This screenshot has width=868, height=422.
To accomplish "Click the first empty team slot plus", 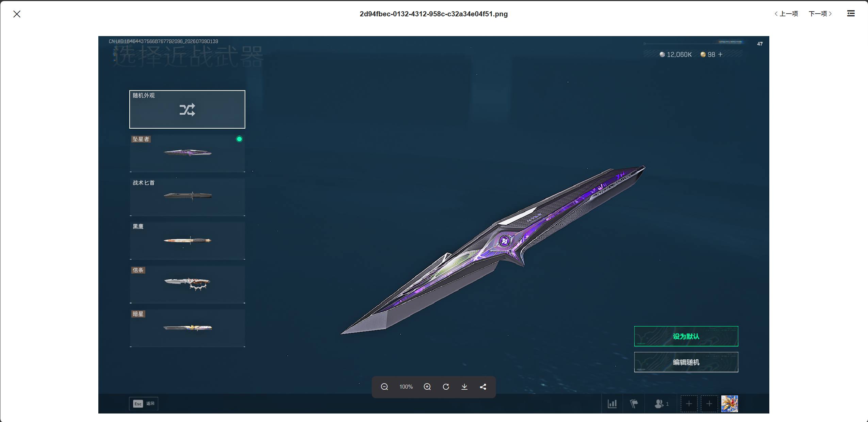I will click(689, 404).
